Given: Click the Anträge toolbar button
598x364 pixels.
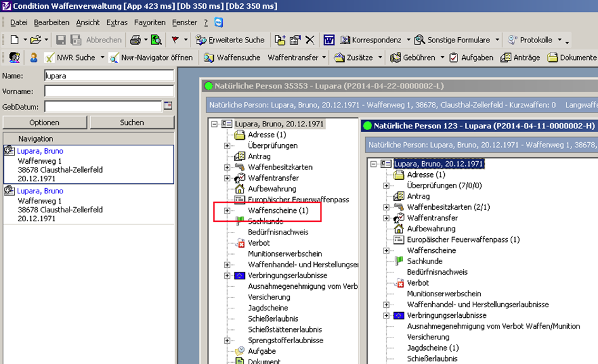Looking at the screenshot, I should click(x=520, y=58).
